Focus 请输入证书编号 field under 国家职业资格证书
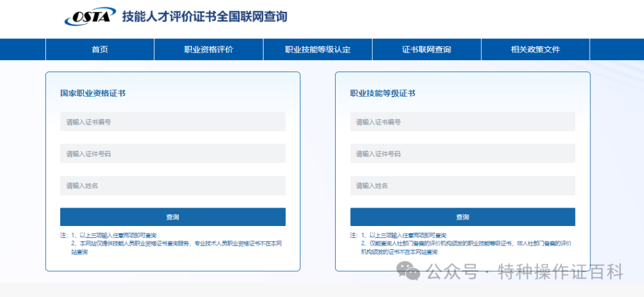The image size is (644, 297). click(173, 122)
